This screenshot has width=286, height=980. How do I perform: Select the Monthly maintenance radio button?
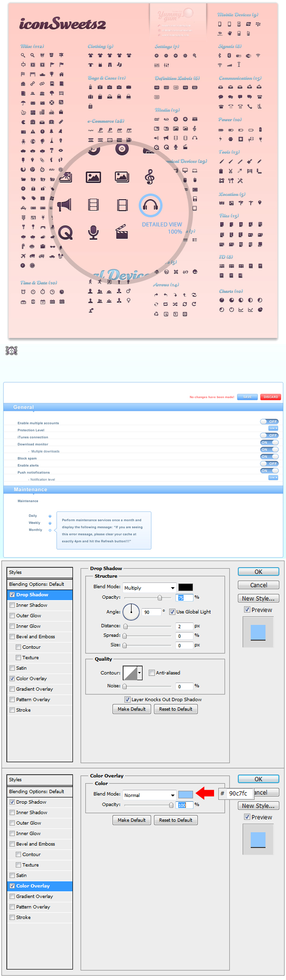(50, 530)
